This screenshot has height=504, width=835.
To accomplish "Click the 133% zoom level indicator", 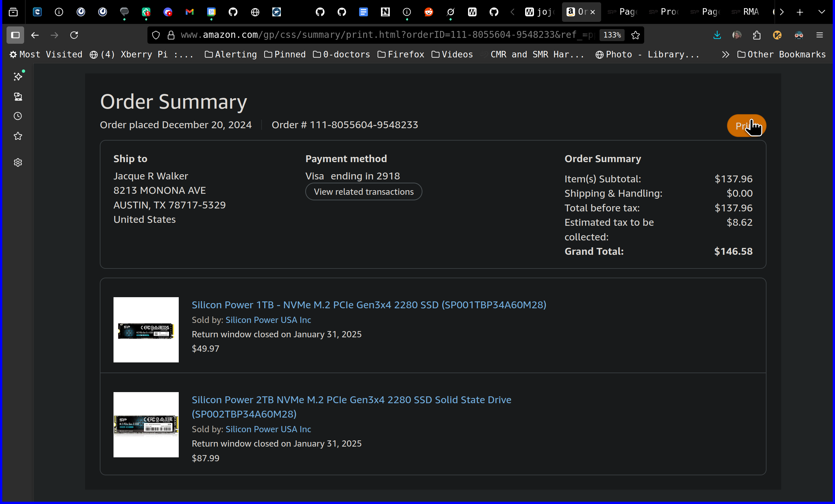I will tap(612, 35).
